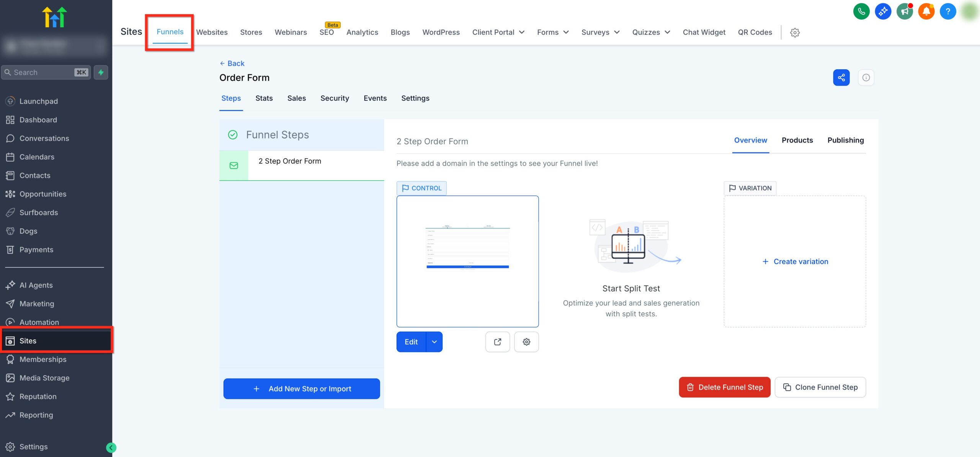Expand the Edit button dropdown arrow

pyautogui.click(x=434, y=341)
